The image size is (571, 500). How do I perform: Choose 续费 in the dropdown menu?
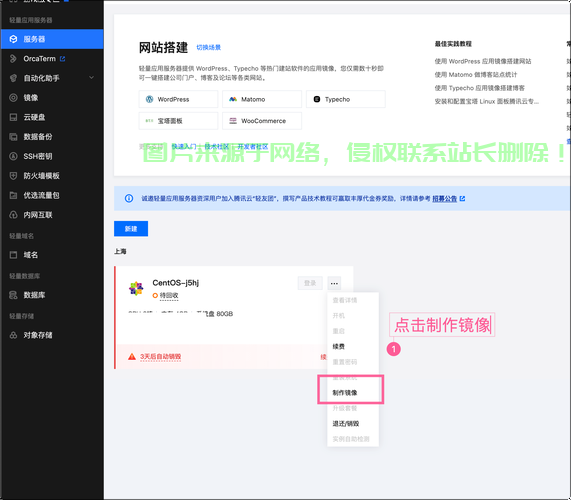(x=338, y=346)
